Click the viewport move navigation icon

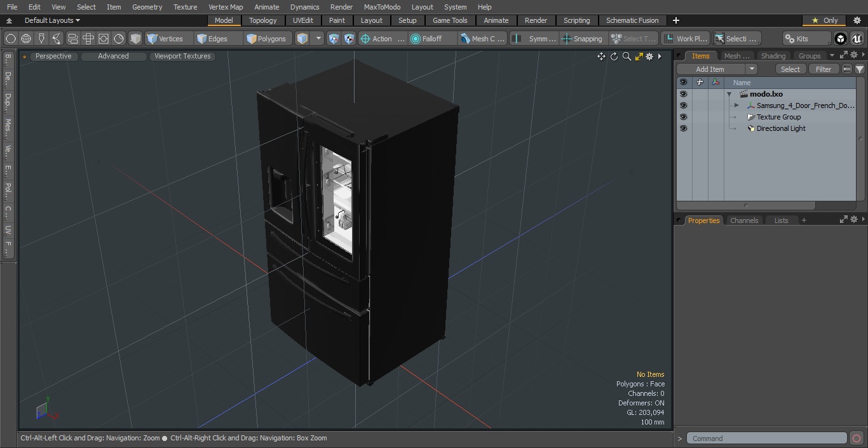601,57
